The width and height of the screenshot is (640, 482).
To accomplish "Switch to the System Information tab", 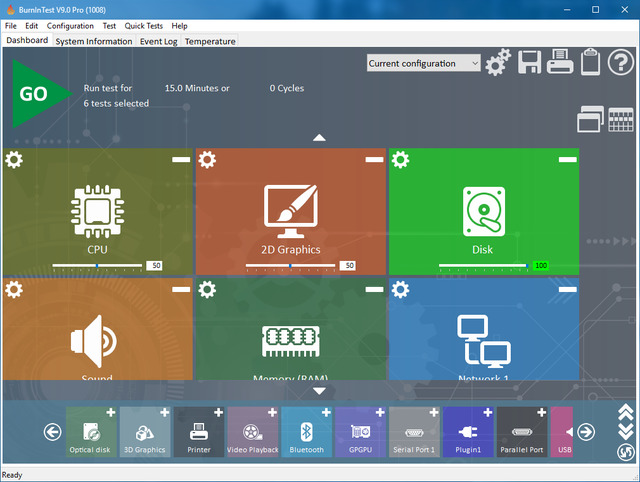I will point(94,41).
